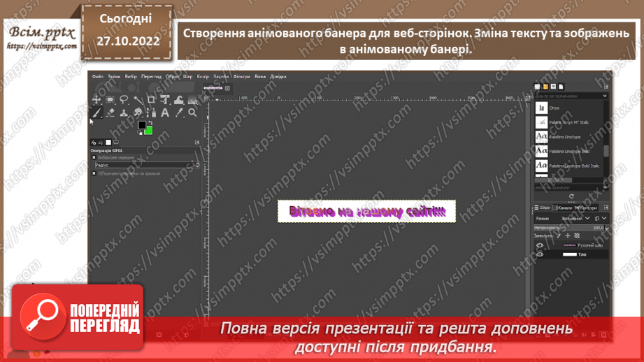Activate the Zoom magnifier tool
This screenshot has width=644, height=362.
[x=192, y=113]
